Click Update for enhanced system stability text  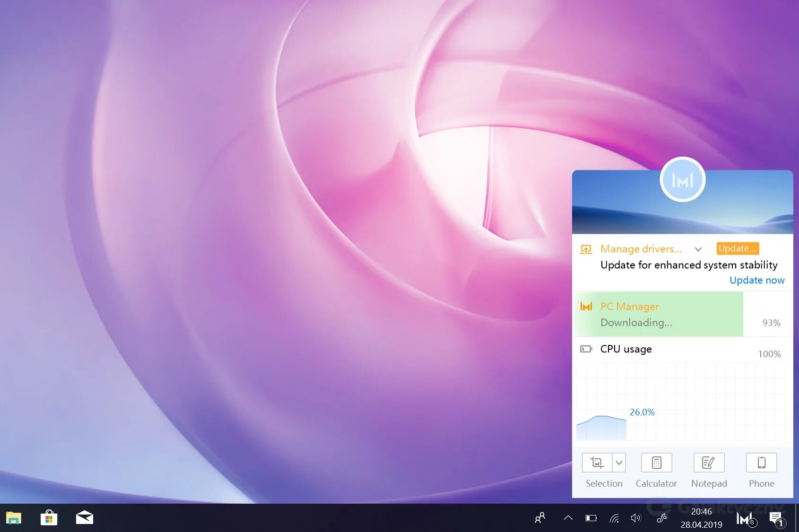[x=689, y=265]
